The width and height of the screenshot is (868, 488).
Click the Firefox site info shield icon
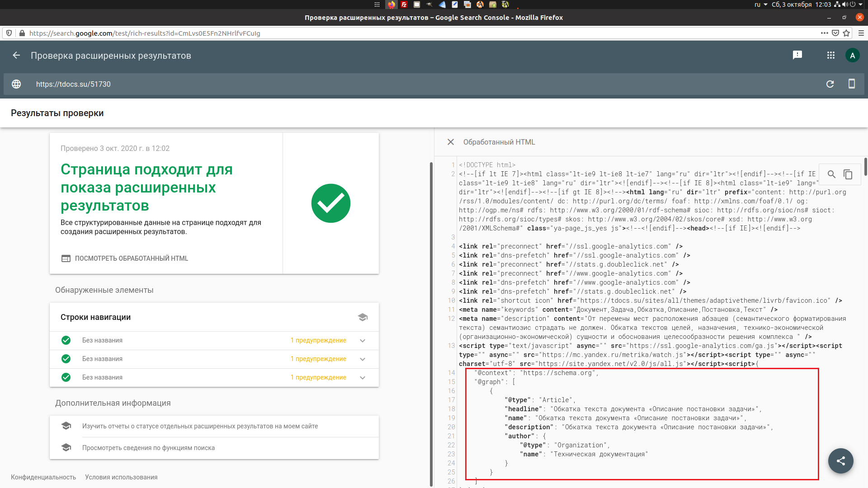point(9,33)
